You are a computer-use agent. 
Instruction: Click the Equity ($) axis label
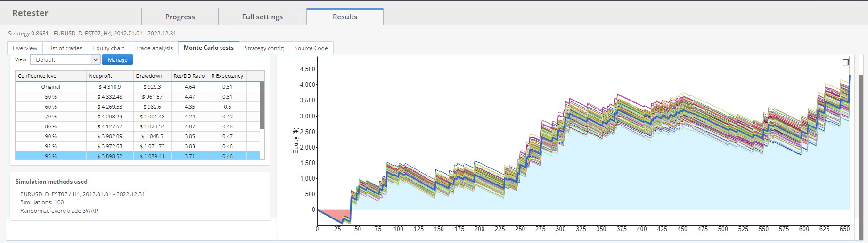click(296, 141)
